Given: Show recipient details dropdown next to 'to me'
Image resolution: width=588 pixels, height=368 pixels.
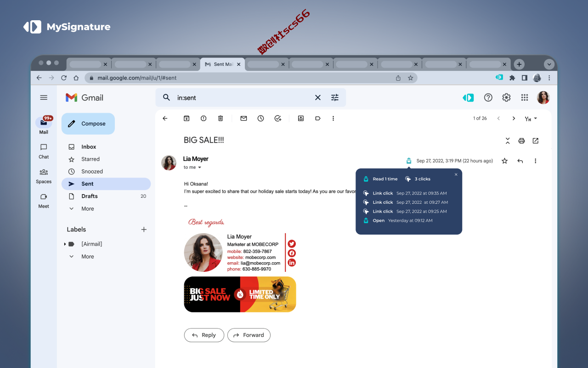Looking at the screenshot, I should point(199,167).
